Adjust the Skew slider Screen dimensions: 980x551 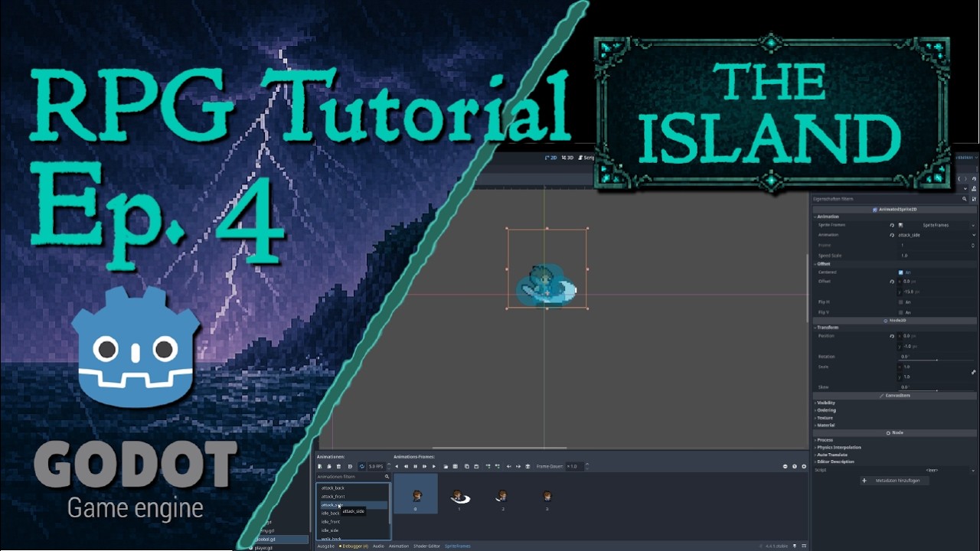936,390
